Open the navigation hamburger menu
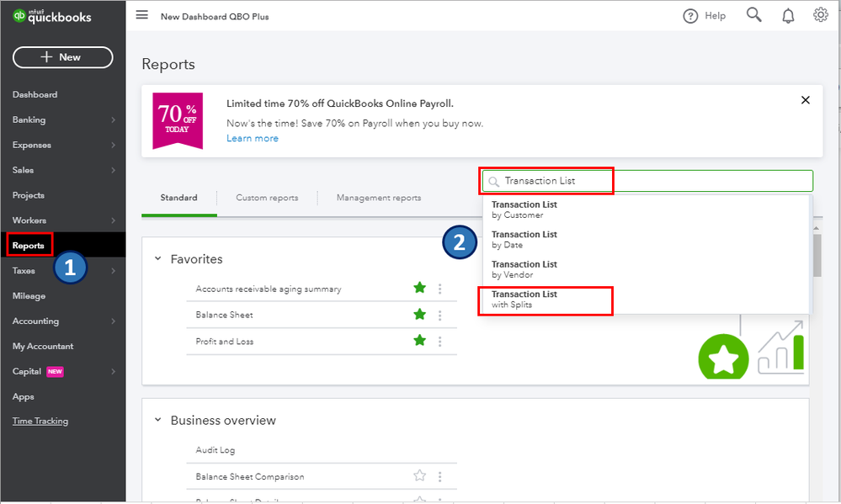Image resolution: width=841 pixels, height=504 pixels. point(141,14)
